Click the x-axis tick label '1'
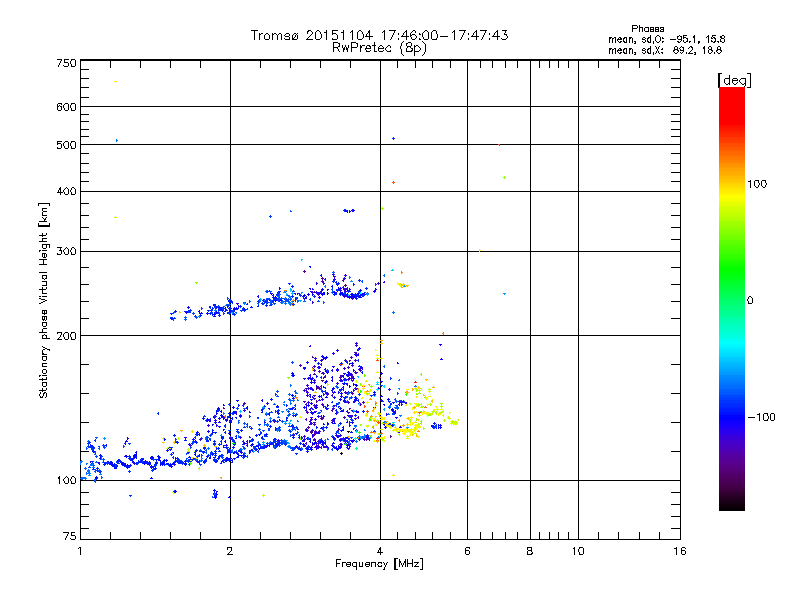This screenshot has height=600, width=800. pos(80,551)
